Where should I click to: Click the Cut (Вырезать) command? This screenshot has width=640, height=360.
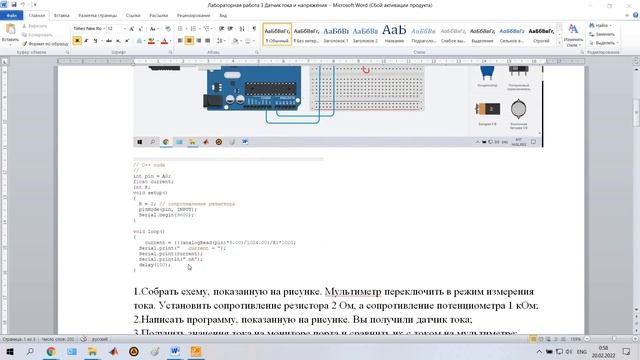point(35,26)
